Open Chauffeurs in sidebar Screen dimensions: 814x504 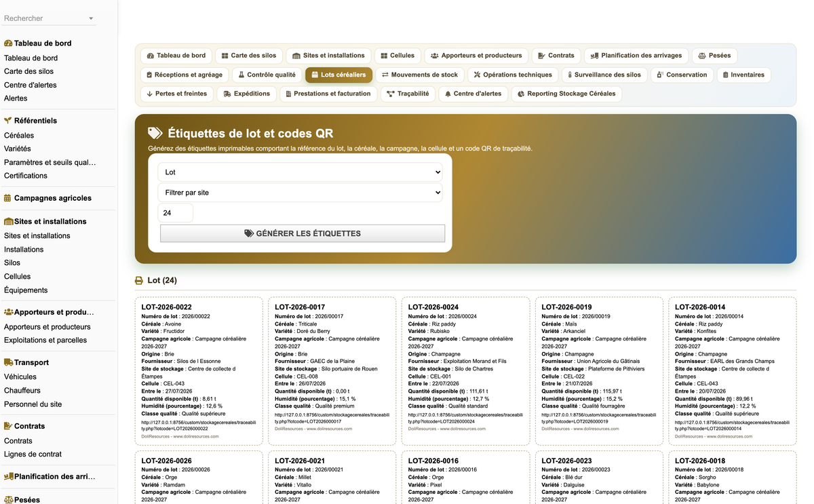pyautogui.click(x=22, y=391)
